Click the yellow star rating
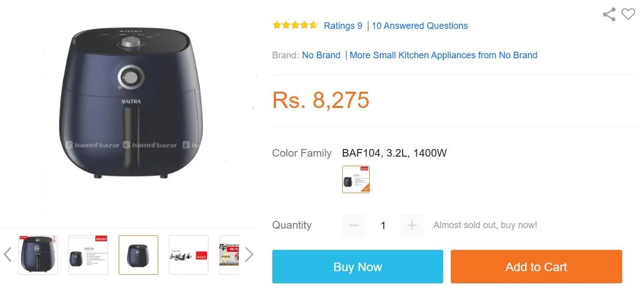Viewport: 644px width, 295px height. pos(295,25)
